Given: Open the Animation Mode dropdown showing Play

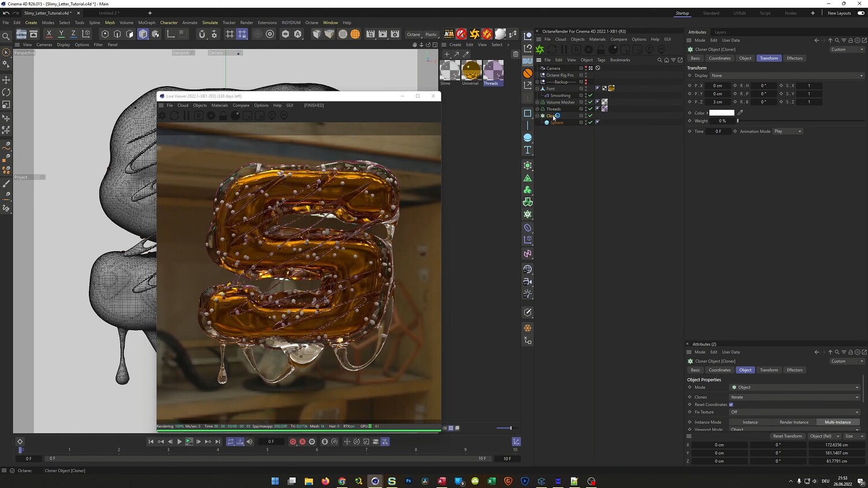Looking at the screenshot, I should coord(788,131).
